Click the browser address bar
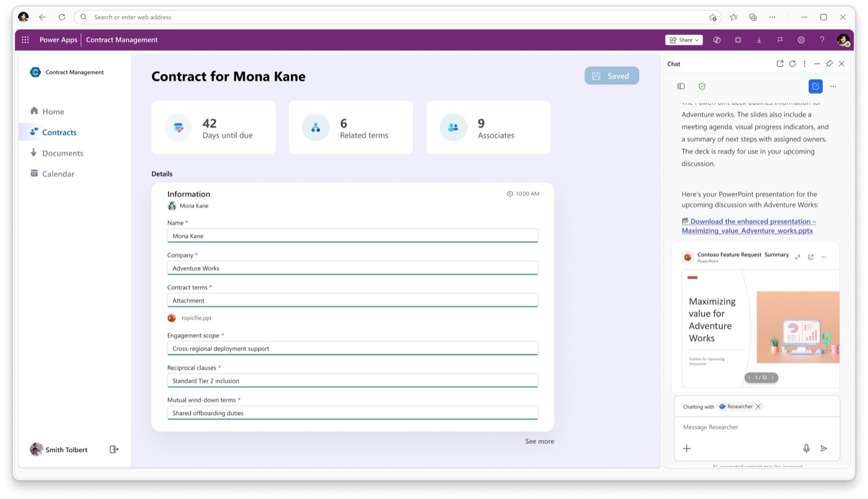868x499 pixels. (x=397, y=17)
